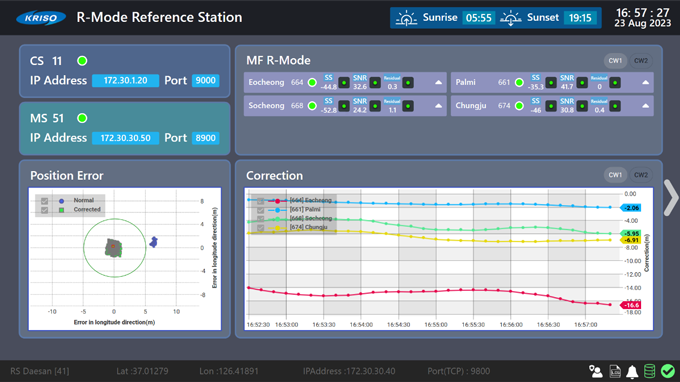Click the Palmi -2.06 value label
Viewport: 680px width, 382px height.
[x=631, y=208]
